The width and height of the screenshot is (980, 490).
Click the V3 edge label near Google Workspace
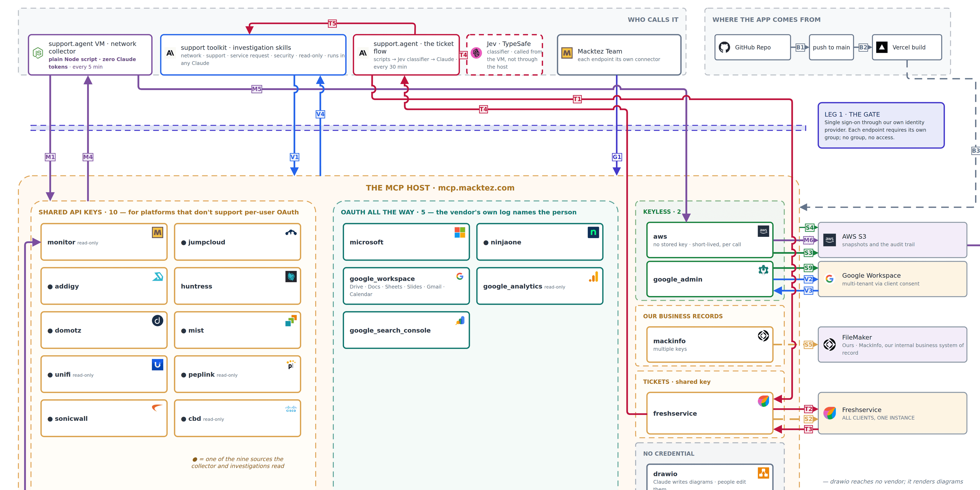click(808, 291)
